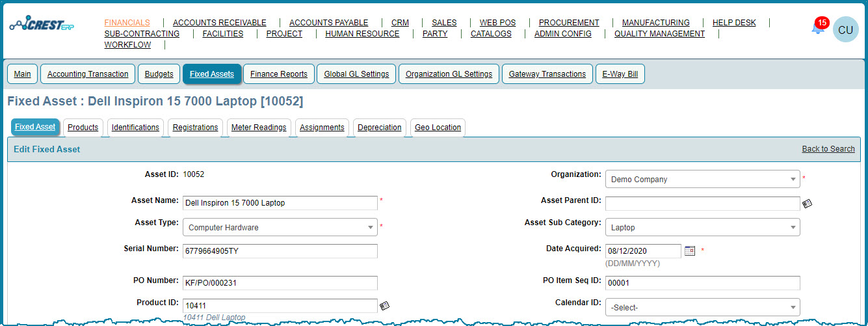Open the Sales module

444,22
